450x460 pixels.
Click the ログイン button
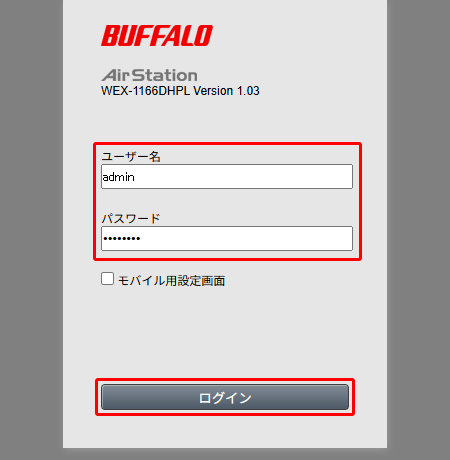pyautogui.click(x=225, y=397)
